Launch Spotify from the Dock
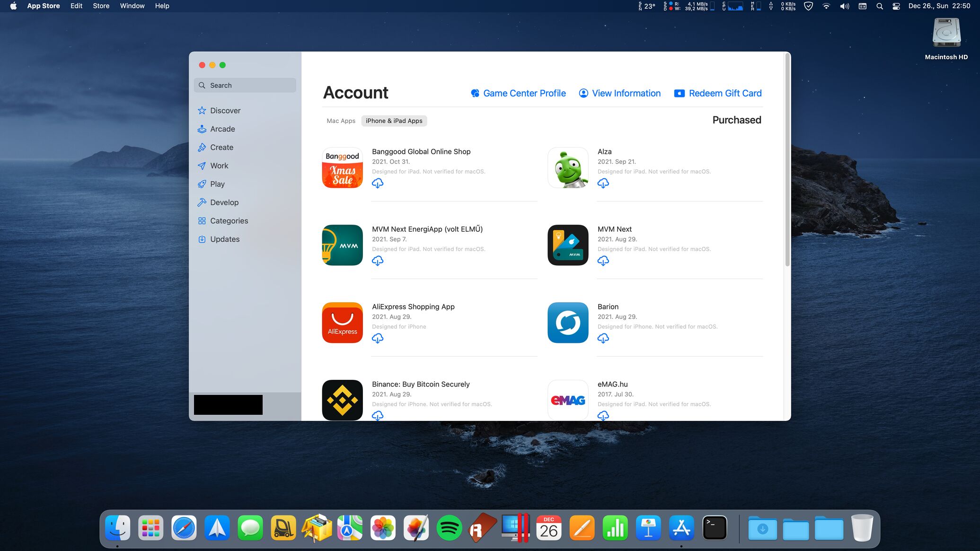 [449, 528]
